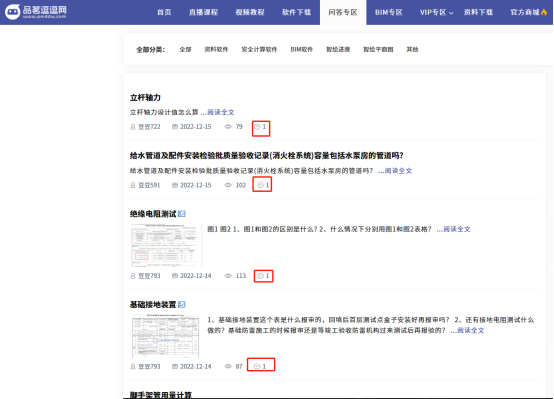
Task: Go to 软件下载 in navigation bar
Action: tap(296, 12)
